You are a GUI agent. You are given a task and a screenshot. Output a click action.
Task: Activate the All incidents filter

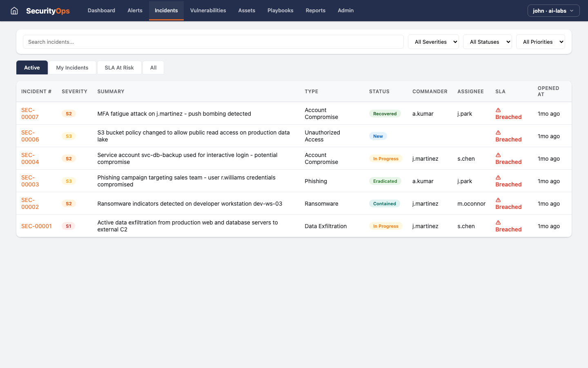click(x=153, y=67)
